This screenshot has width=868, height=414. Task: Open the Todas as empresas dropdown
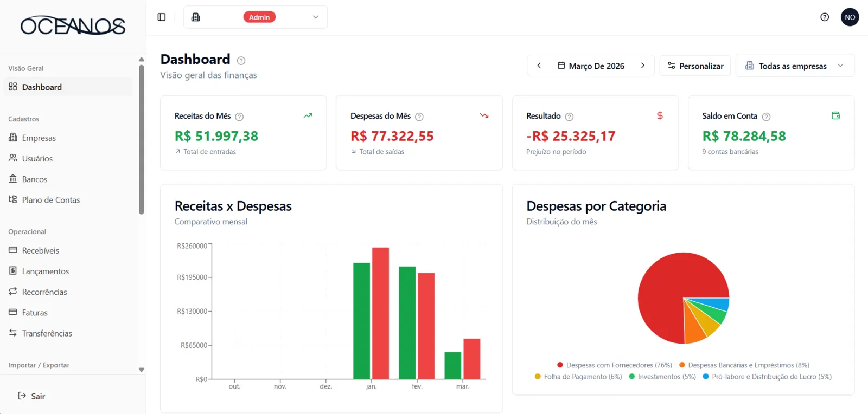click(x=795, y=66)
